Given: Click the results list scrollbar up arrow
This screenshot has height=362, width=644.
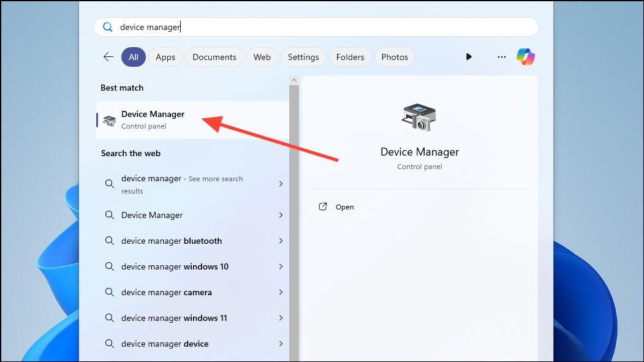Looking at the screenshot, I should [x=294, y=80].
